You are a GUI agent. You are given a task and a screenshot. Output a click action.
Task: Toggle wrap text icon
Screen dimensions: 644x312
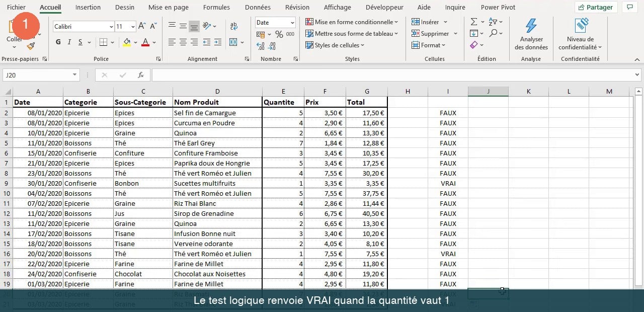[x=234, y=26]
